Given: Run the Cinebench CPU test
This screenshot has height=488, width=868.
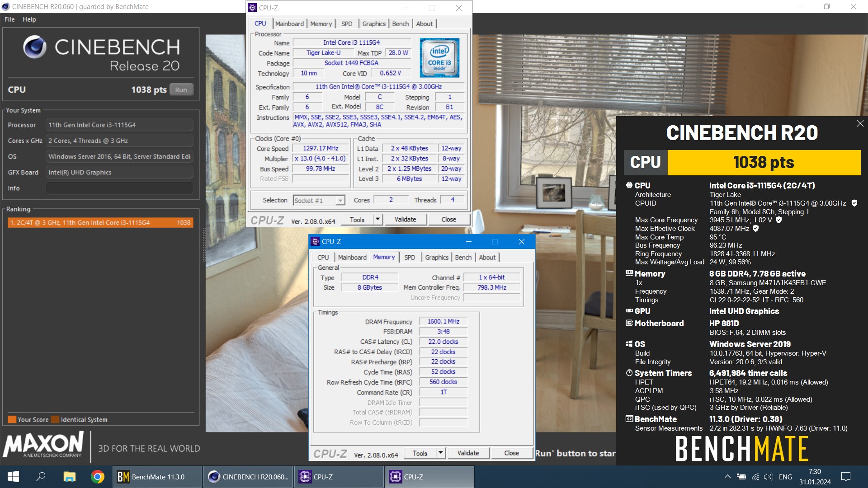Looking at the screenshot, I should (x=181, y=89).
